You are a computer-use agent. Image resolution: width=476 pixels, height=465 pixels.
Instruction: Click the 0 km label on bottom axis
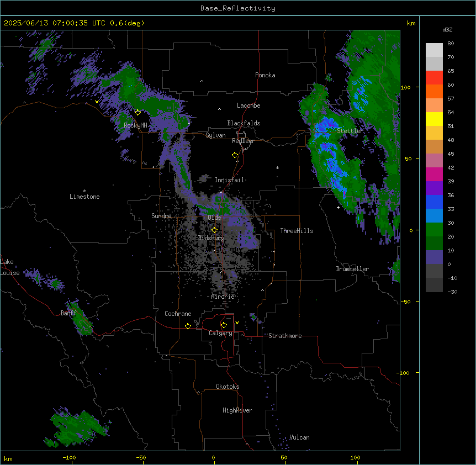pos(213,457)
